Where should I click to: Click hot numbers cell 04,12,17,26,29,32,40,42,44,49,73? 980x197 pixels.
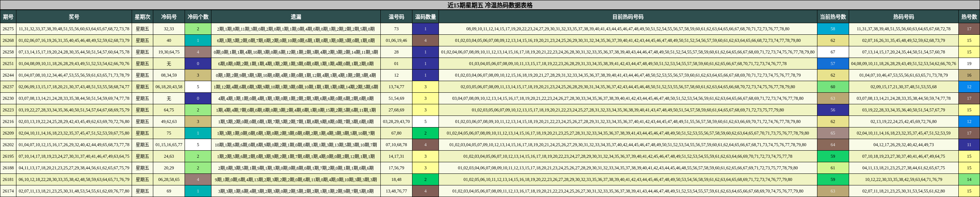904,145
